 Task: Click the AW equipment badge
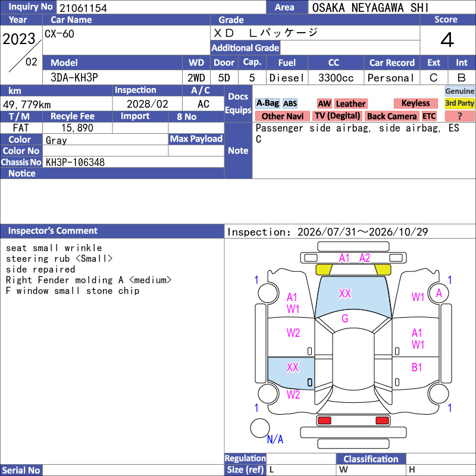pyautogui.click(x=324, y=104)
